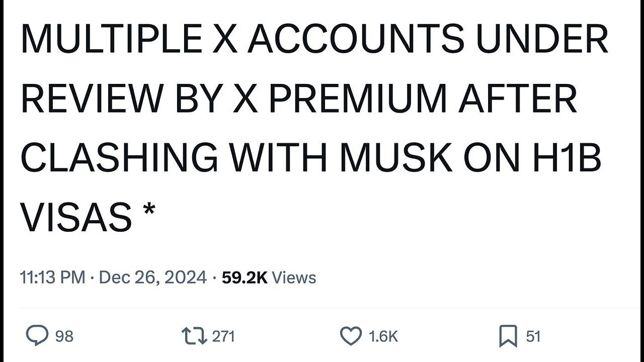This screenshot has width=644, height=362.
Task: Open the 98 replies count
Action: point(64,336)
